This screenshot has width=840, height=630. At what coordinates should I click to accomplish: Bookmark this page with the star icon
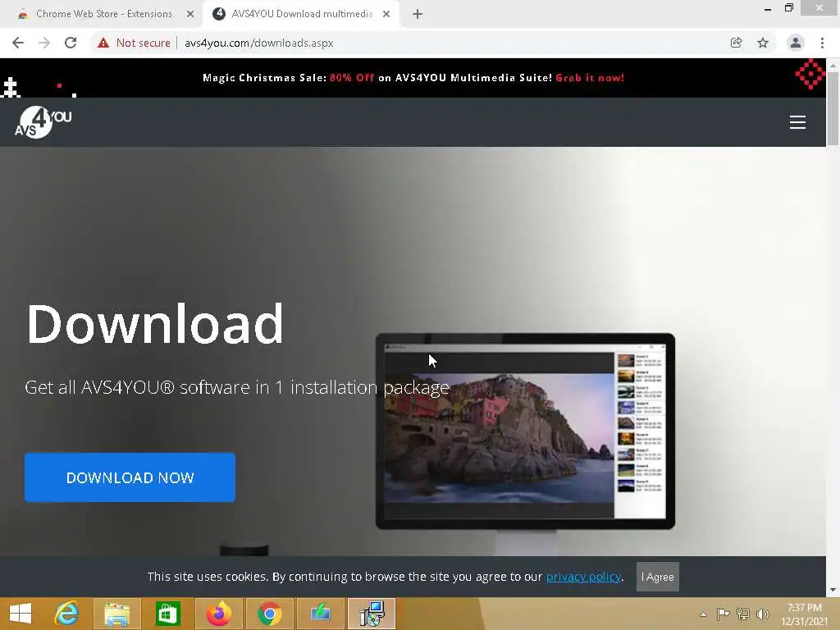click(x=763, y=43)
